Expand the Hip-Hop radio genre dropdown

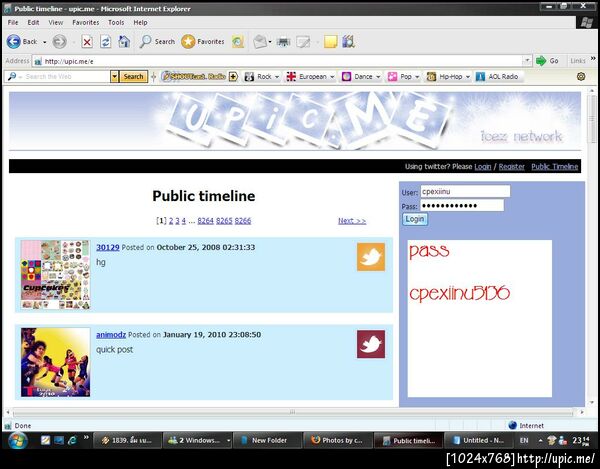click(468, 77)
